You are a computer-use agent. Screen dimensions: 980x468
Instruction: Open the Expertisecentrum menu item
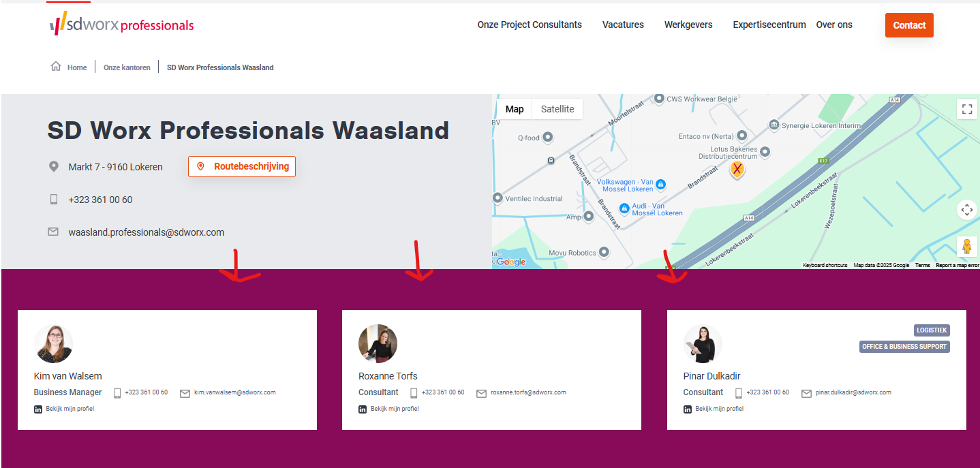click(x=769, y=25)
